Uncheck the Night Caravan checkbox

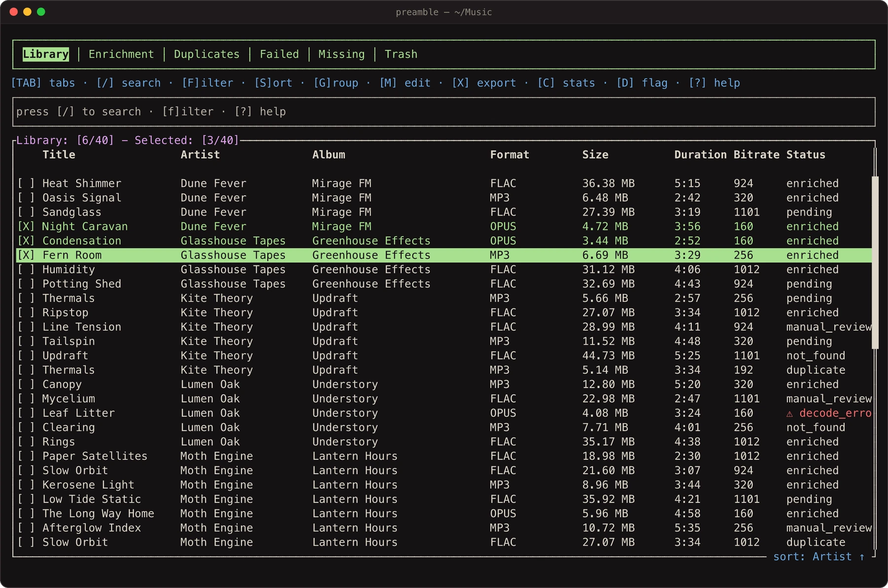[x=26, y=226]
